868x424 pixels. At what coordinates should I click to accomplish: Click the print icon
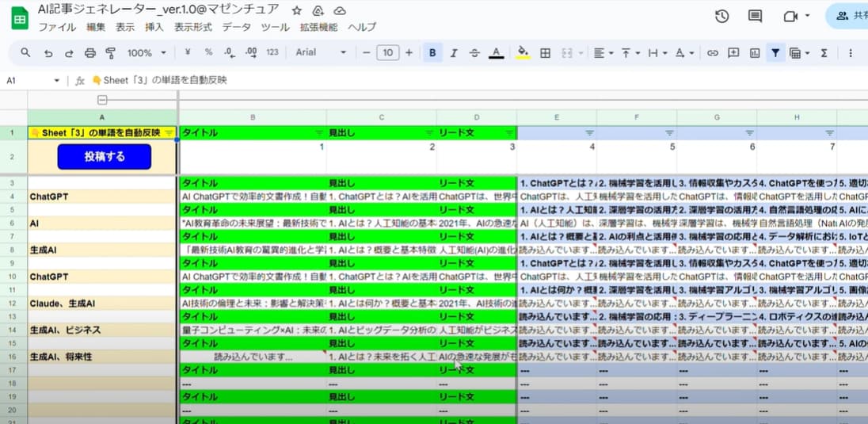click(x=90, y=52)
